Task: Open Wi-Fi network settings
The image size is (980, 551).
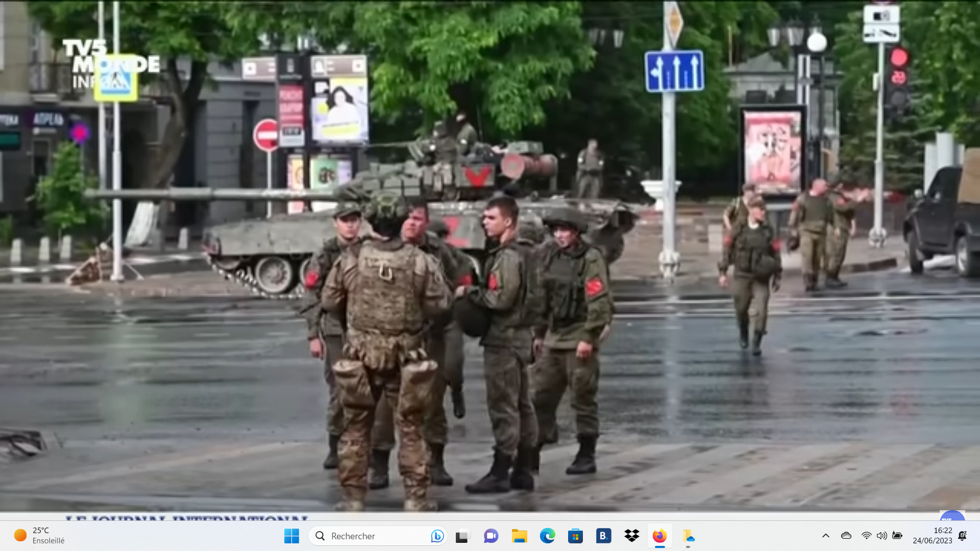Action: (x=866, y=536)
